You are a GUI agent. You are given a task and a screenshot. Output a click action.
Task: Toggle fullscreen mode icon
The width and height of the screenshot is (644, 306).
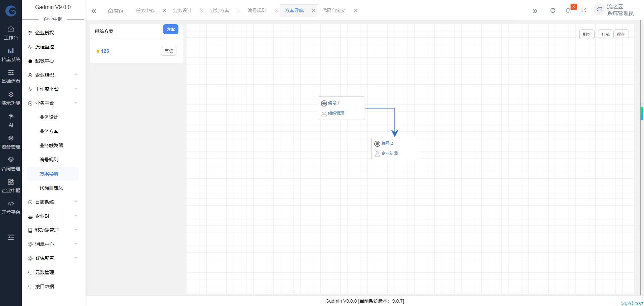pyautogui.click(x=584, y=11)
